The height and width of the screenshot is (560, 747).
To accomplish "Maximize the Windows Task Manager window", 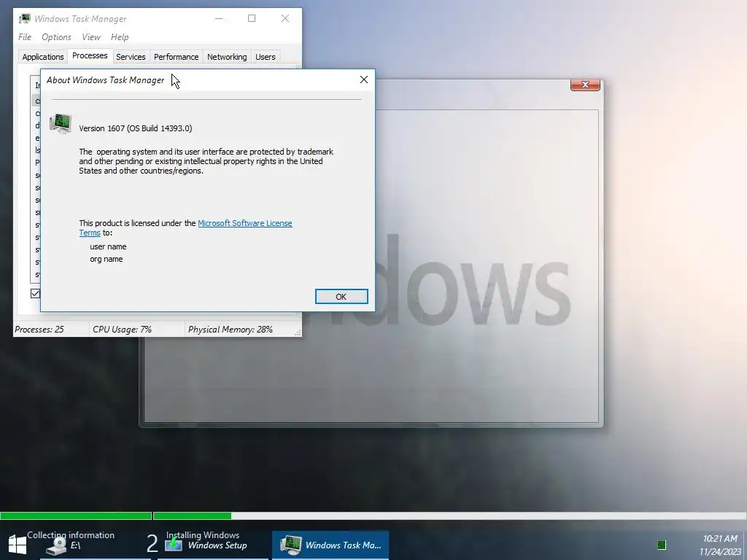I will [252, 18].
